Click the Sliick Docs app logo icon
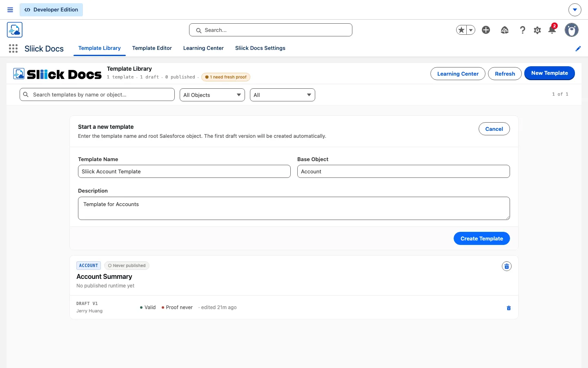The height and width of the screenshot is (368, 588). pos(15,30)
